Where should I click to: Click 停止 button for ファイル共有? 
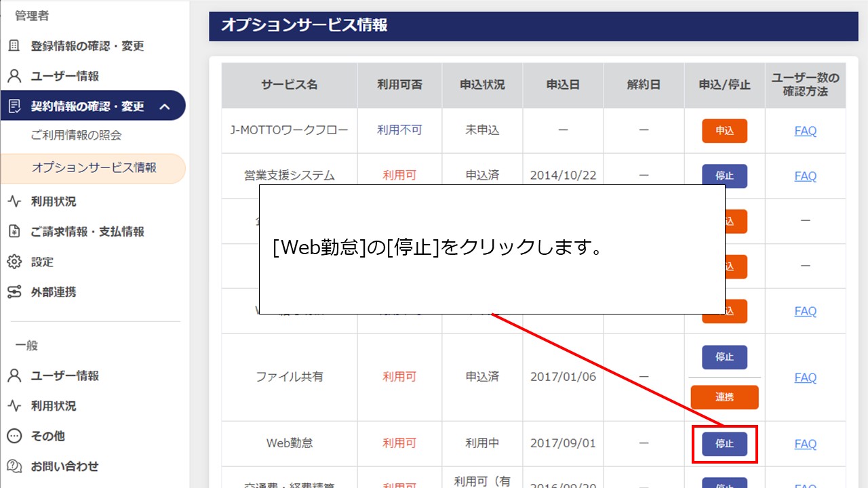(x=724, y=357)
